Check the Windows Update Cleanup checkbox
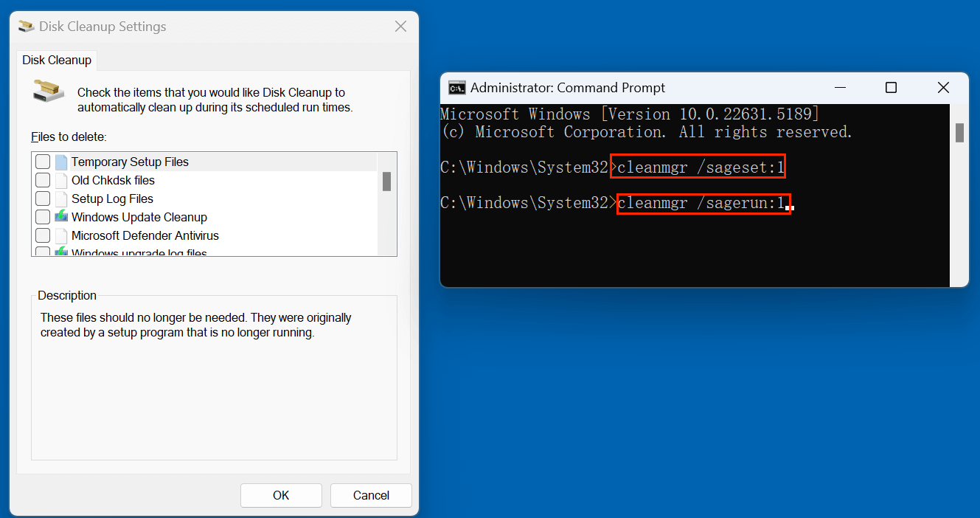The width and height of the screenshot is (980, 518). pyautogui.click(x=42, y=217)
